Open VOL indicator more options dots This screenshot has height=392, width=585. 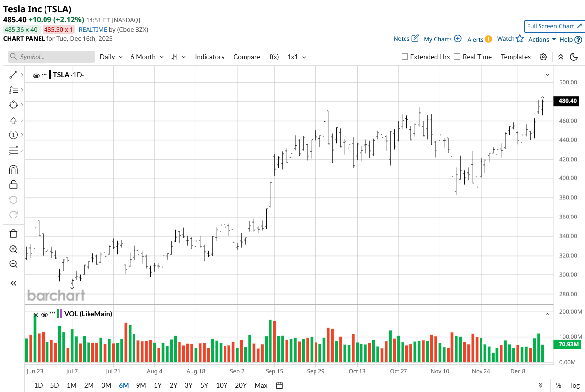tap(52, 313)
